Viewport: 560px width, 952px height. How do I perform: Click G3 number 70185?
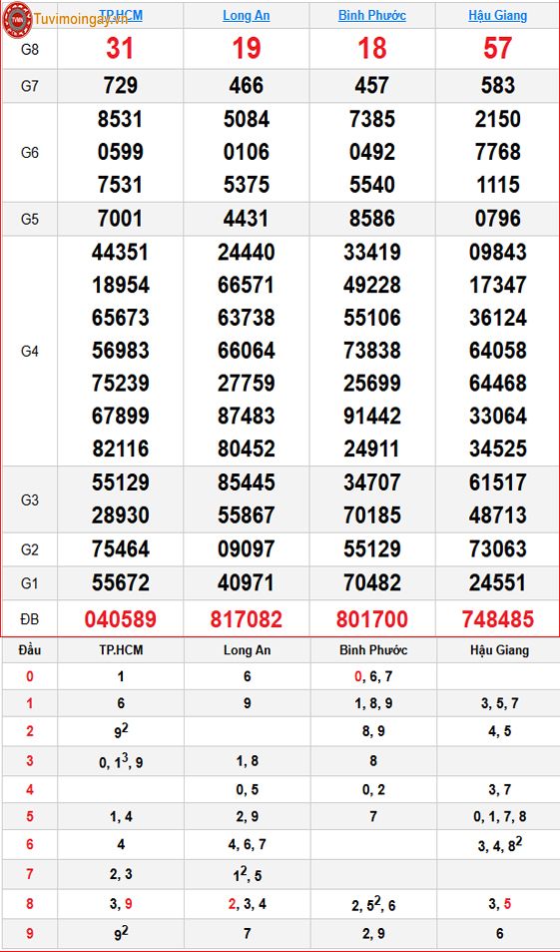[x=372, y=516]
